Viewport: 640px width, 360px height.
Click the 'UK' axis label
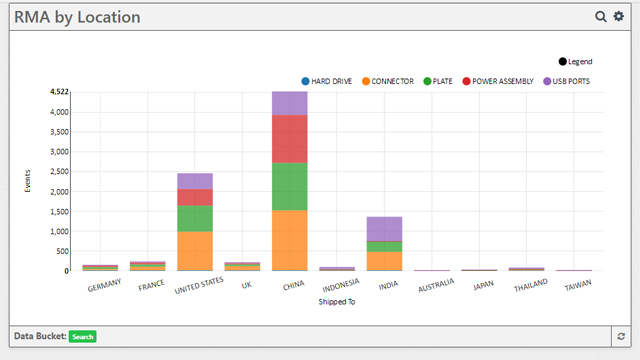point(247,285)
